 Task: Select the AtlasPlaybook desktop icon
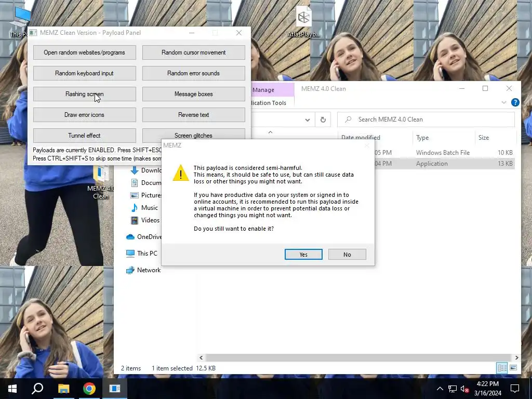[303, 21]
